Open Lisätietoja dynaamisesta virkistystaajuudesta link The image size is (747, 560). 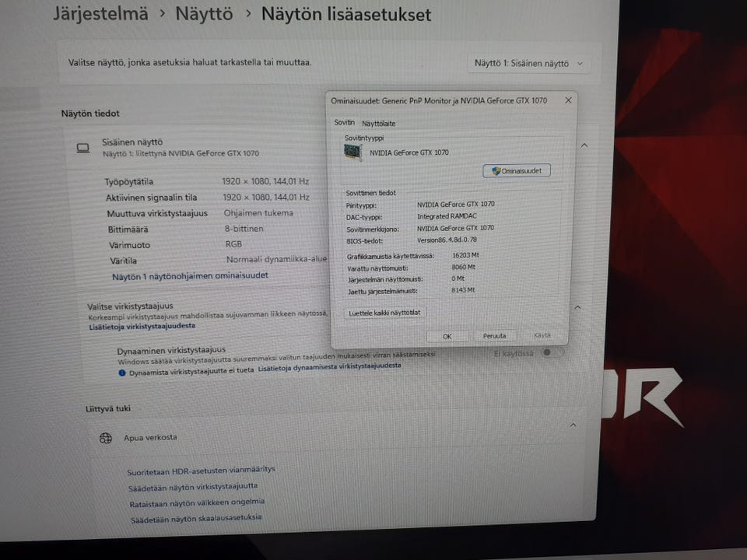[329, 366]
